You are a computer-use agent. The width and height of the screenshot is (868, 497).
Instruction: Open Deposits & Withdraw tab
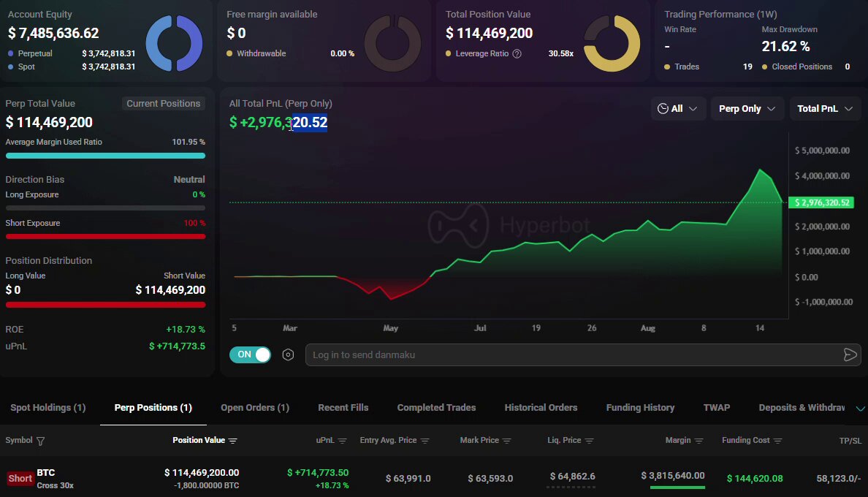[802, 408]
